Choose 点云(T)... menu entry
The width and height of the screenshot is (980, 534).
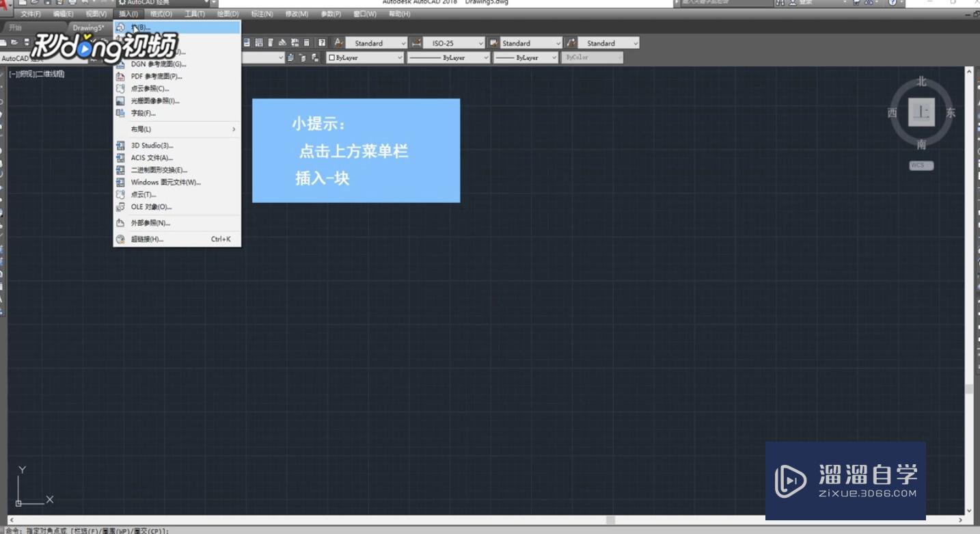tap(177, 195)
